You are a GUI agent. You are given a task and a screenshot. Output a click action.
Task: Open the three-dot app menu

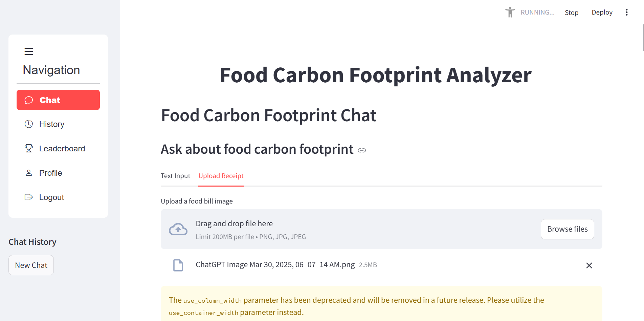click(x=627, y=12)
